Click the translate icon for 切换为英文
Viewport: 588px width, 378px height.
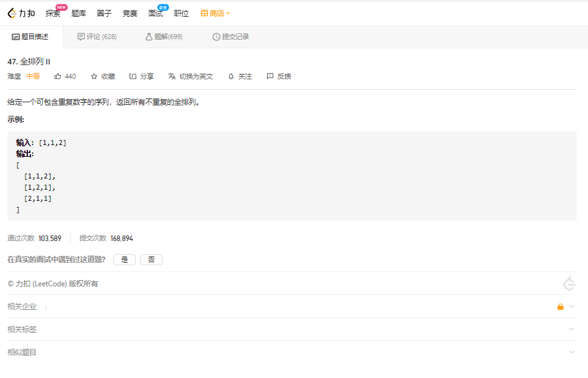point(172,76)
